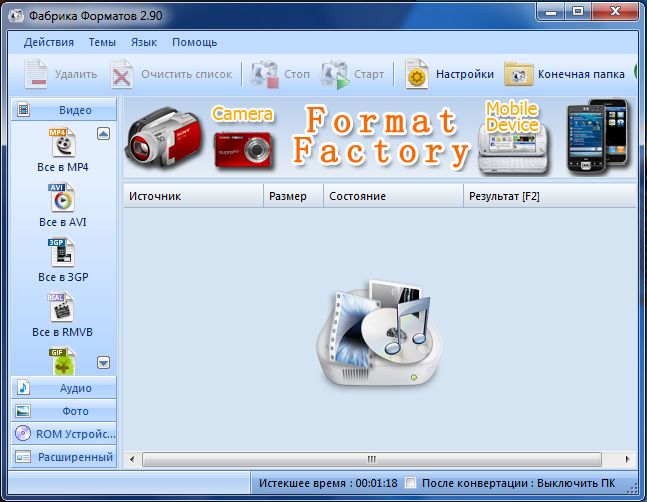Screen dimensions: 647x502
Task: Click the Format Factory logo in the list area
Action: click(379, 334)
